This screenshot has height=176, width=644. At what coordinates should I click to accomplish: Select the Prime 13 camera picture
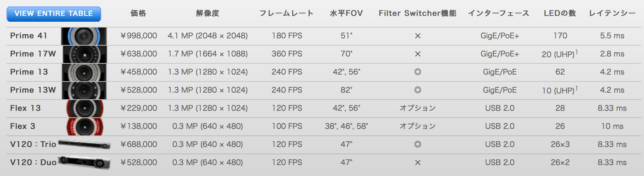tap(84, 72)
